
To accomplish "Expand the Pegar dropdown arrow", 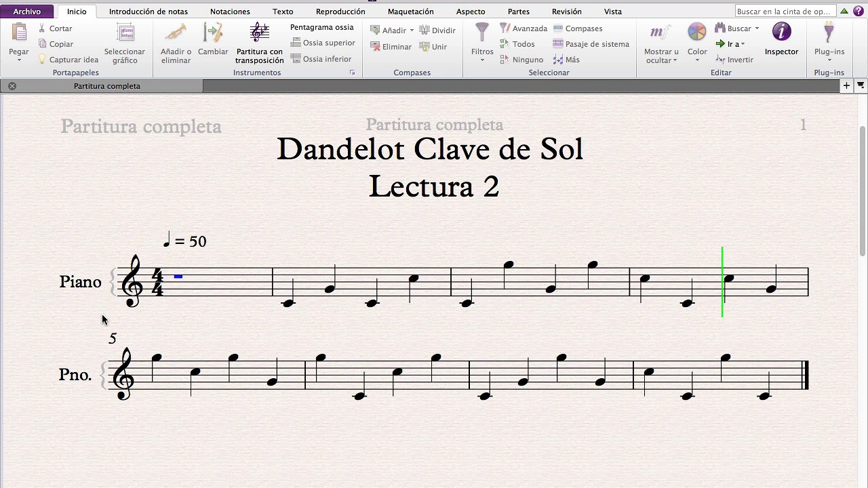I will tap(19, 61).
